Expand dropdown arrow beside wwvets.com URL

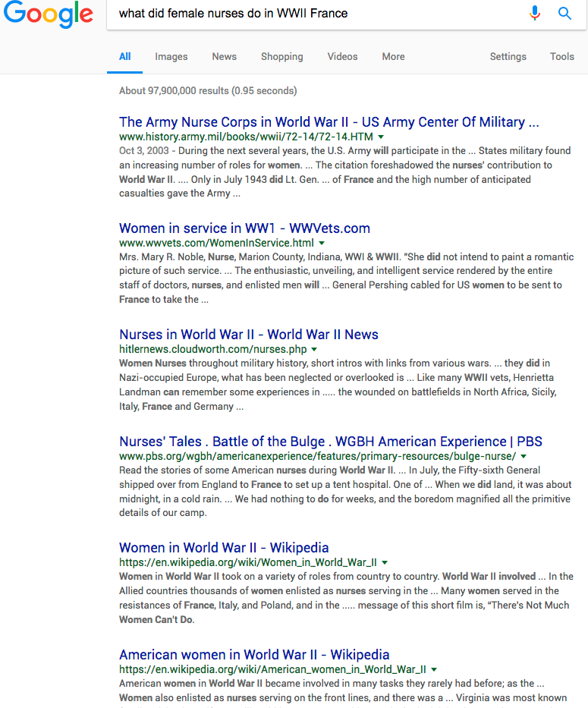322,243
